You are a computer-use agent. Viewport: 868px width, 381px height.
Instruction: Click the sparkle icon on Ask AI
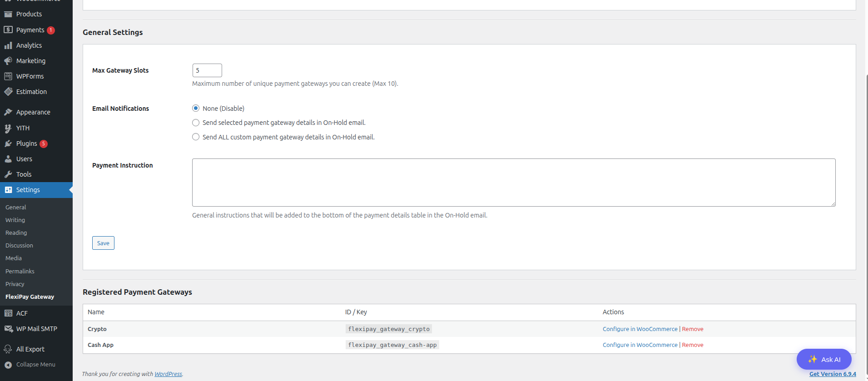tap(813, 359)
